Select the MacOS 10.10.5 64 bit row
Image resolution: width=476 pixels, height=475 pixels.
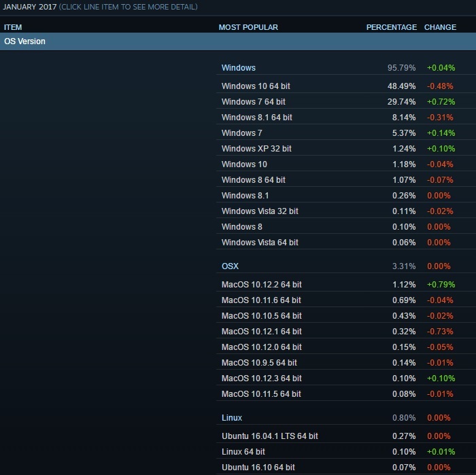pos(345,316)
